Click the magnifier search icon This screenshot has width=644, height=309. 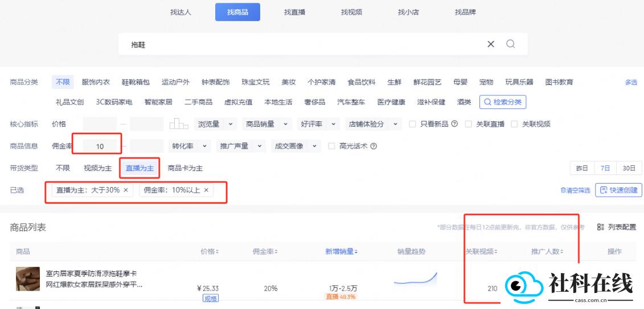511,44
